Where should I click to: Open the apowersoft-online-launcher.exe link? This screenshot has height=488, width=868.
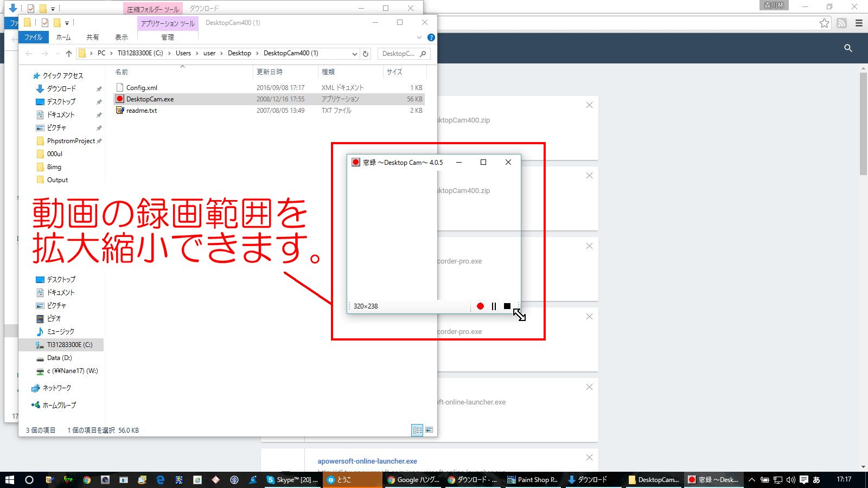tap(367, 461)
